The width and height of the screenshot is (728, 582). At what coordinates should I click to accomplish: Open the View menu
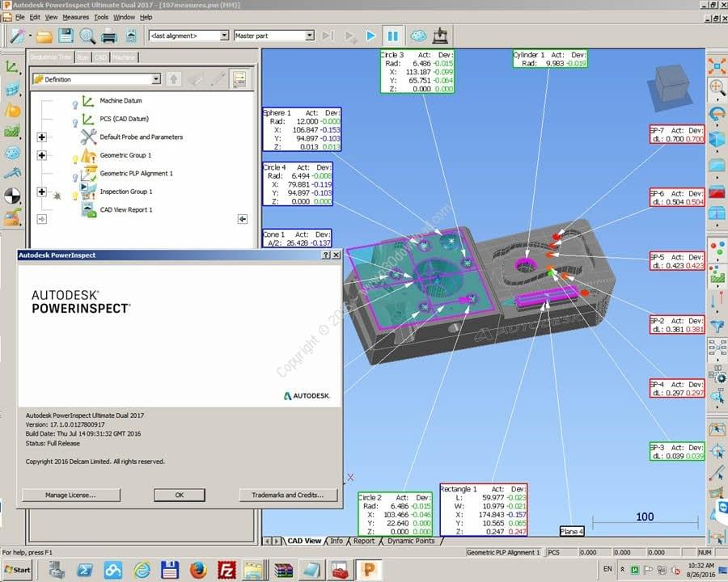tap(51, 17)
